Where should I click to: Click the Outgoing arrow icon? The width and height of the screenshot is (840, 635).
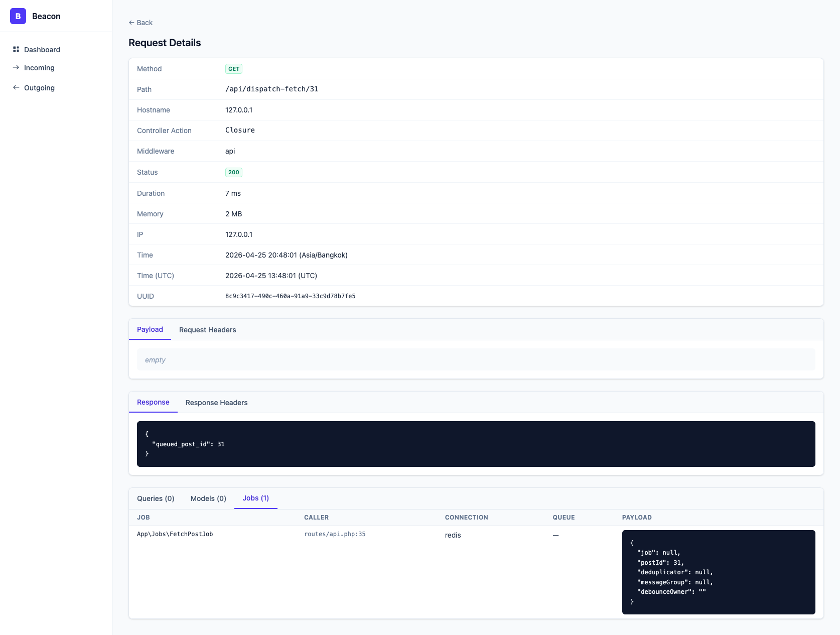[x=16, y=87]
